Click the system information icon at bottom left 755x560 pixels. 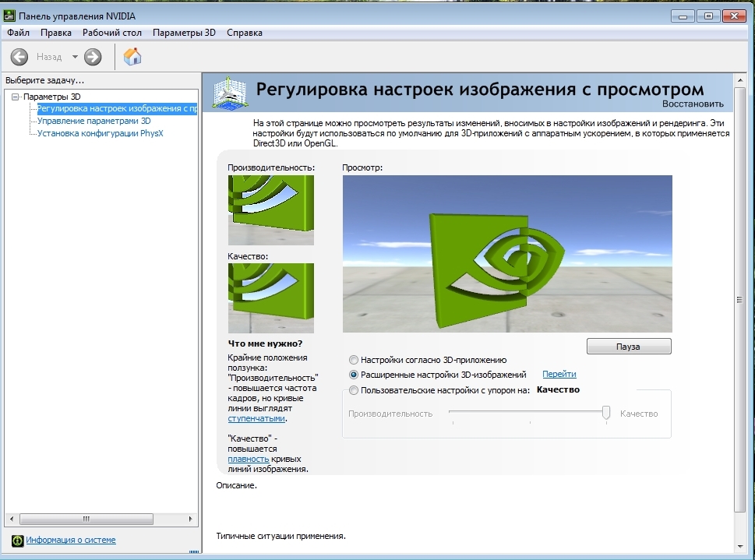click(x=16, y=540)
